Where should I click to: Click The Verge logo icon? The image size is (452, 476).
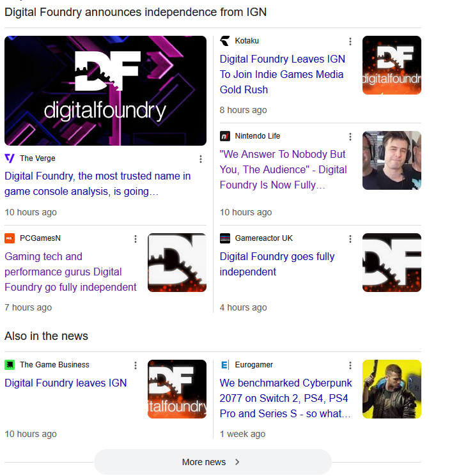10,158
